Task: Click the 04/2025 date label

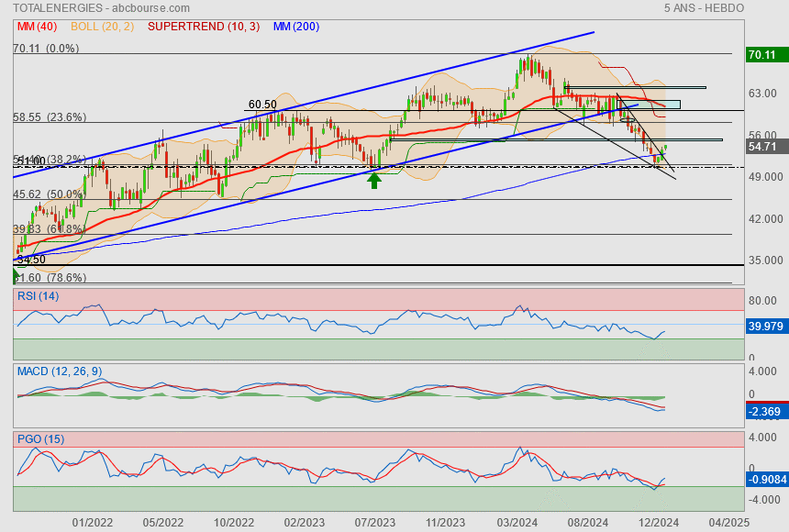Action: (729, 523)
